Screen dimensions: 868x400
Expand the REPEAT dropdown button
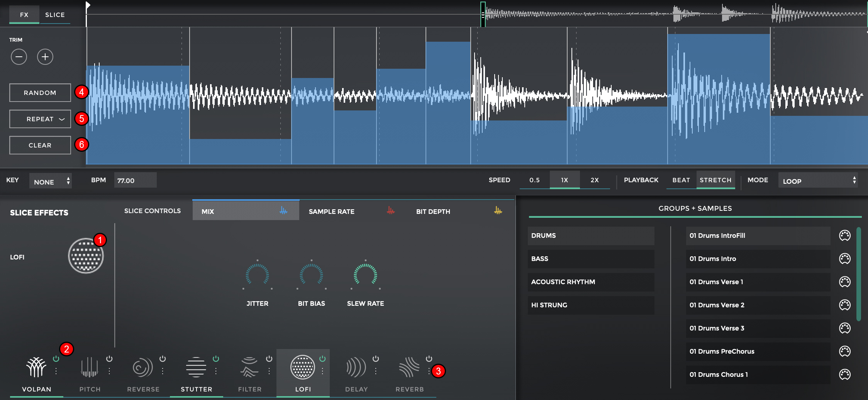tap(40, 119)
